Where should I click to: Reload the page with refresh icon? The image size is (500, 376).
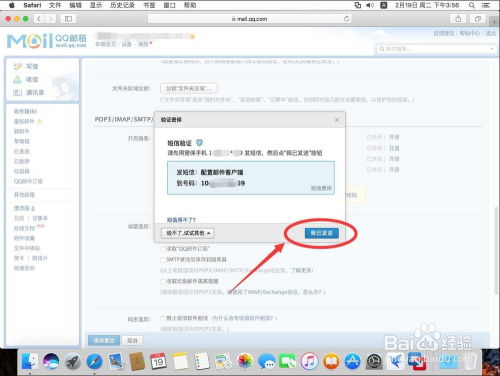pos(346,19)
